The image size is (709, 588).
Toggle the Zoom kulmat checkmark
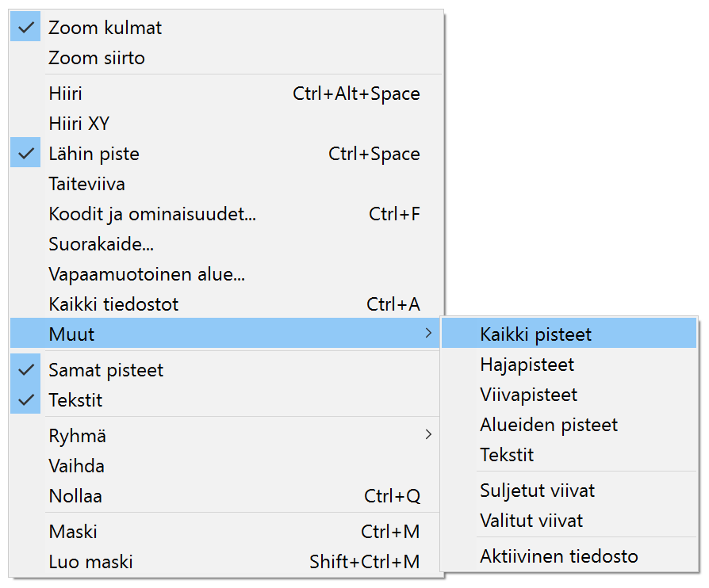(26, 28)
